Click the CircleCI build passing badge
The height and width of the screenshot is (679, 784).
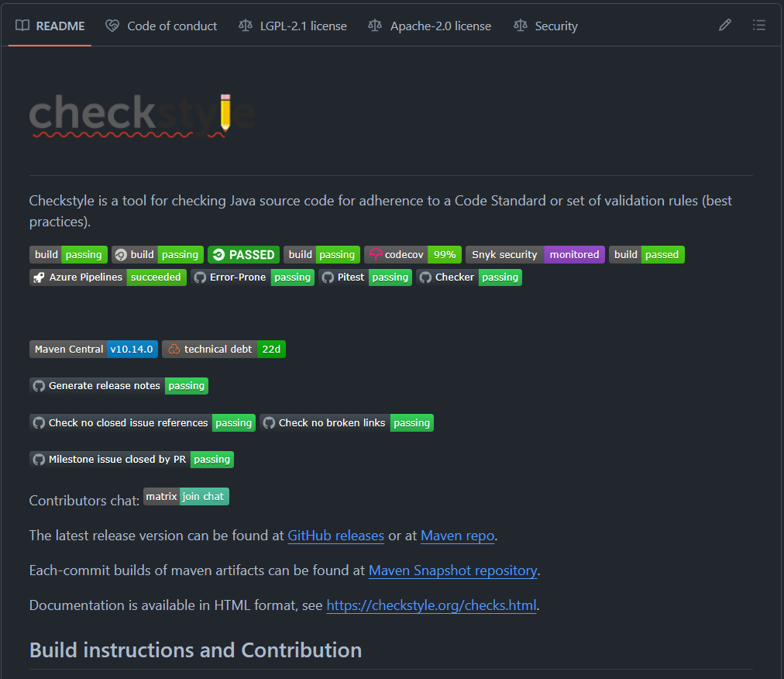tap(157, 255)
